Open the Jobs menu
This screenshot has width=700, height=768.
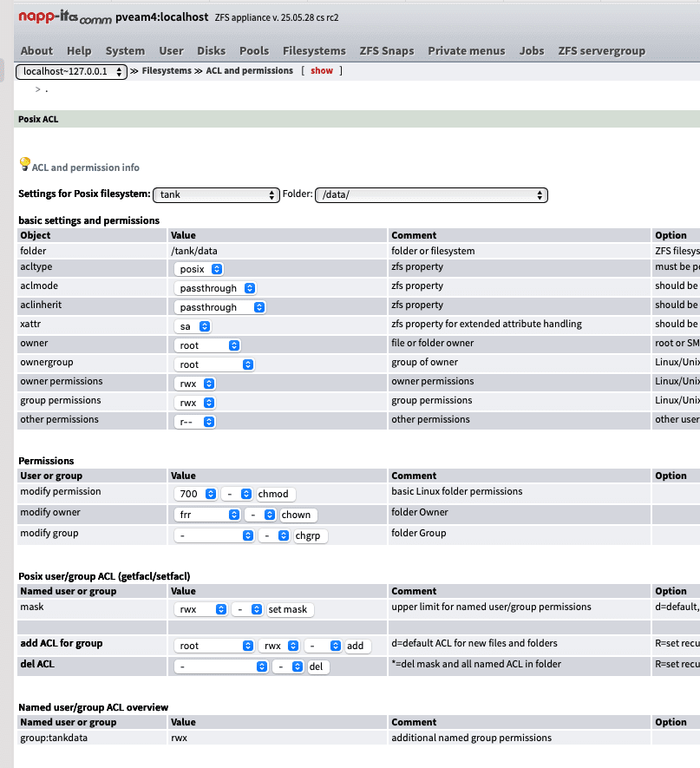tap(532, 50)
